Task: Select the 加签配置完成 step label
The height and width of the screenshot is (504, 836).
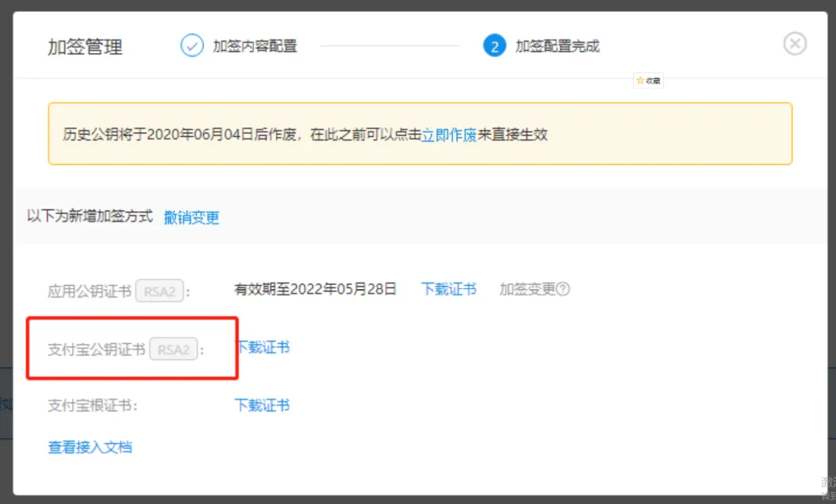Action: pos(557,46)
